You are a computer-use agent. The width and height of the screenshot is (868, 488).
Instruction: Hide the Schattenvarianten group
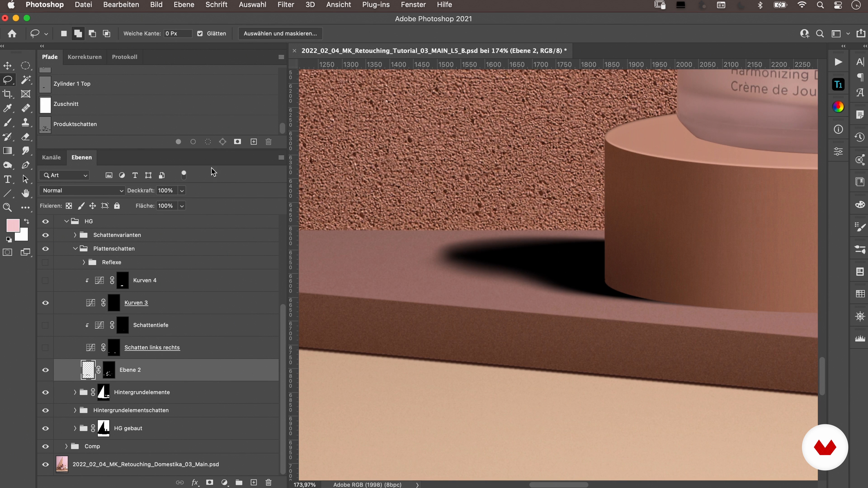(x=45, y=235)
